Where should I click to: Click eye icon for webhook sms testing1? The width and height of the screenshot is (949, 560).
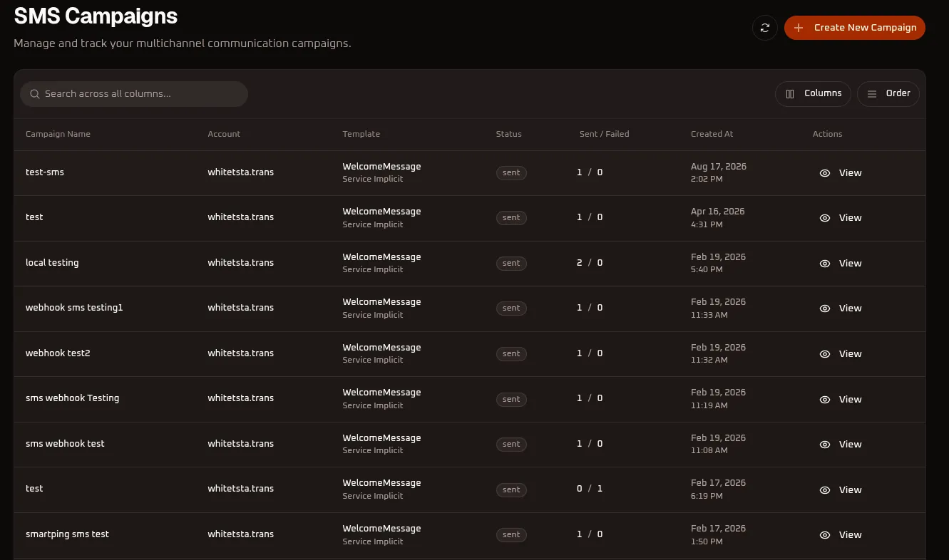point(825,308)
